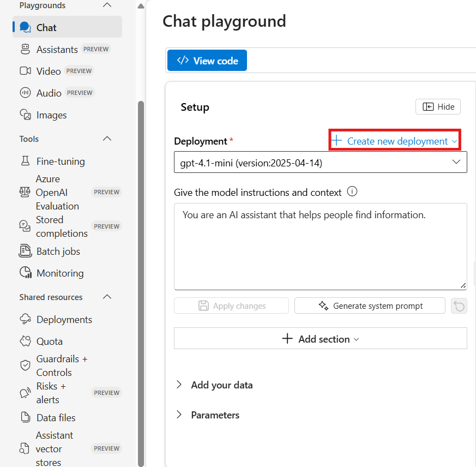Image resolution: width=476 pixels, height=467 pixels.
Task: Open Stored completions page
Action: (62, 226)
